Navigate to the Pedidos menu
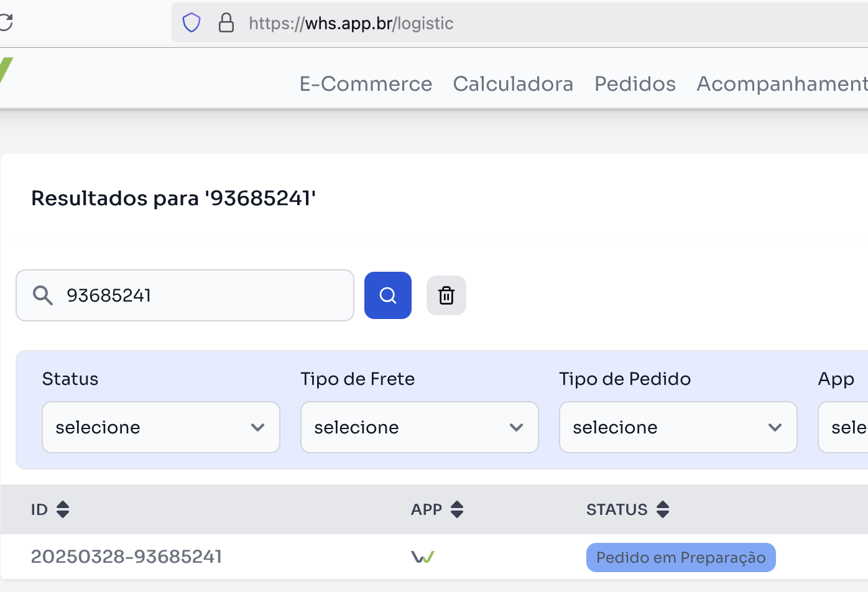Image resolution: width=868 pixels, height=592 pixels. click(x=635, y=84)
